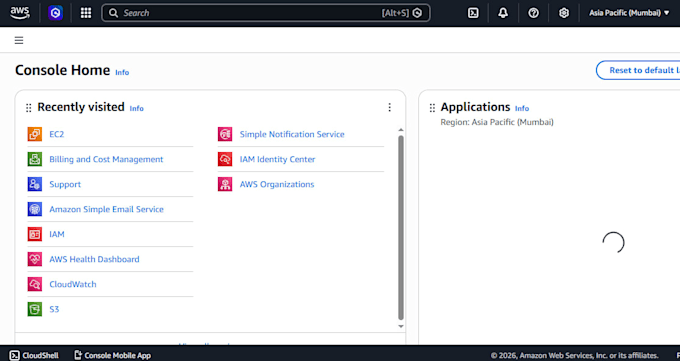The image size is (680, 361).
Task: Launch CloudShell from top bar icon
Action: tap(473, 13)
